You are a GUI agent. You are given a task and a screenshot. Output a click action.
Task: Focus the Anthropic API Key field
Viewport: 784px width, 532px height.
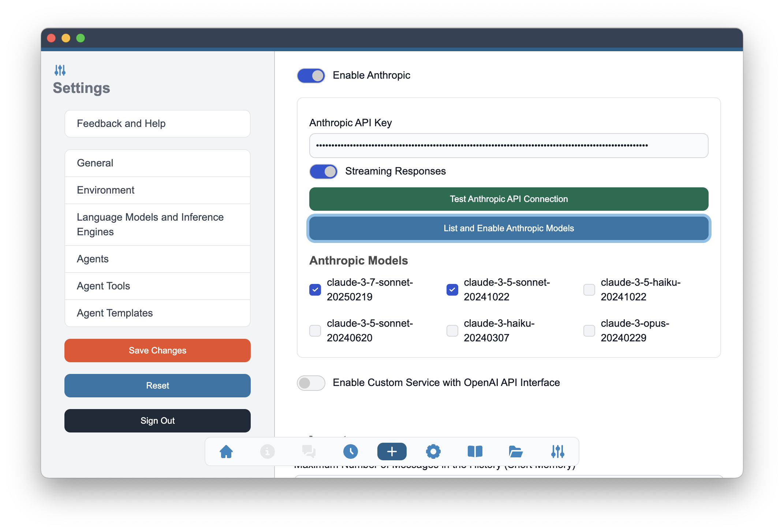(x=509, y=146)
